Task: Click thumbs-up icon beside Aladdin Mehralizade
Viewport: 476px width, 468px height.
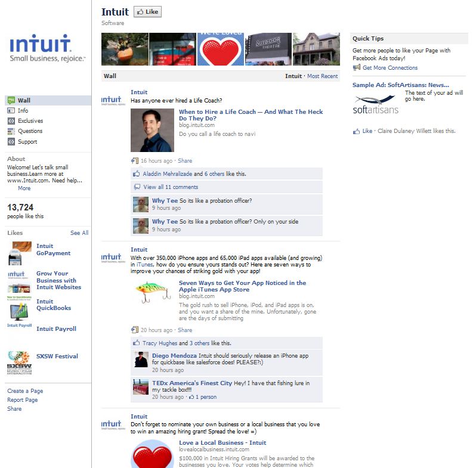Action: click(x=137, y=173)
